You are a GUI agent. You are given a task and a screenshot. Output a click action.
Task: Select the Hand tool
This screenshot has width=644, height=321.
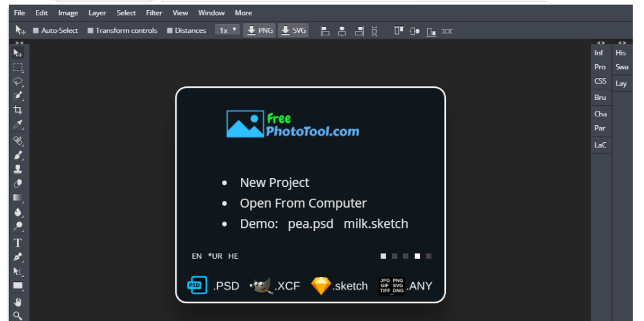[18, 303]
